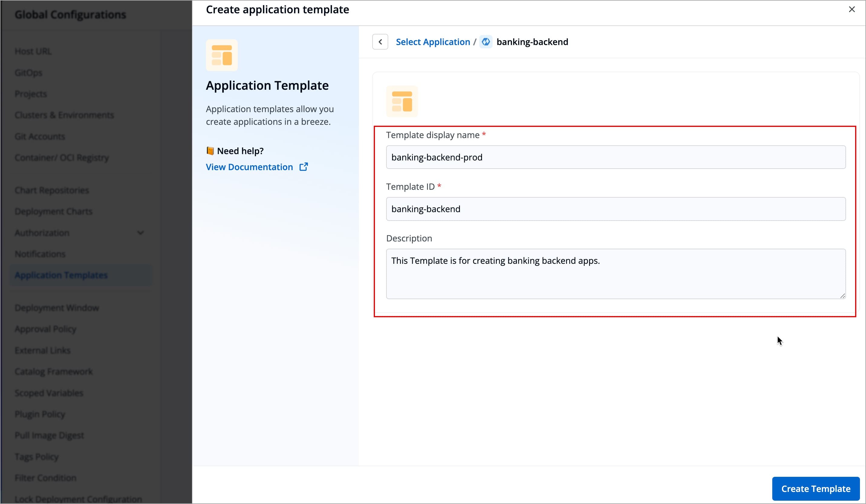Click the Create Template button
This screenshot has height=504, width=866.
(816, 489)
